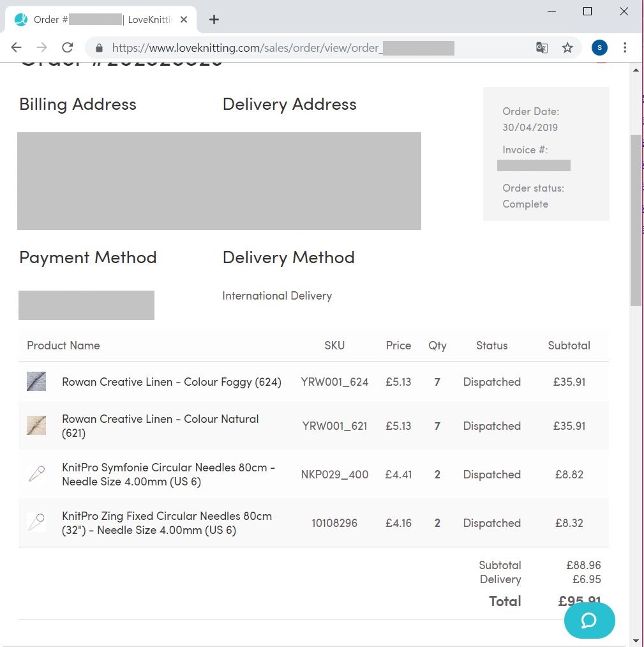Click the Delivery Address heading
The width and height of the screenshot is (644, 647).
(289, 104)
